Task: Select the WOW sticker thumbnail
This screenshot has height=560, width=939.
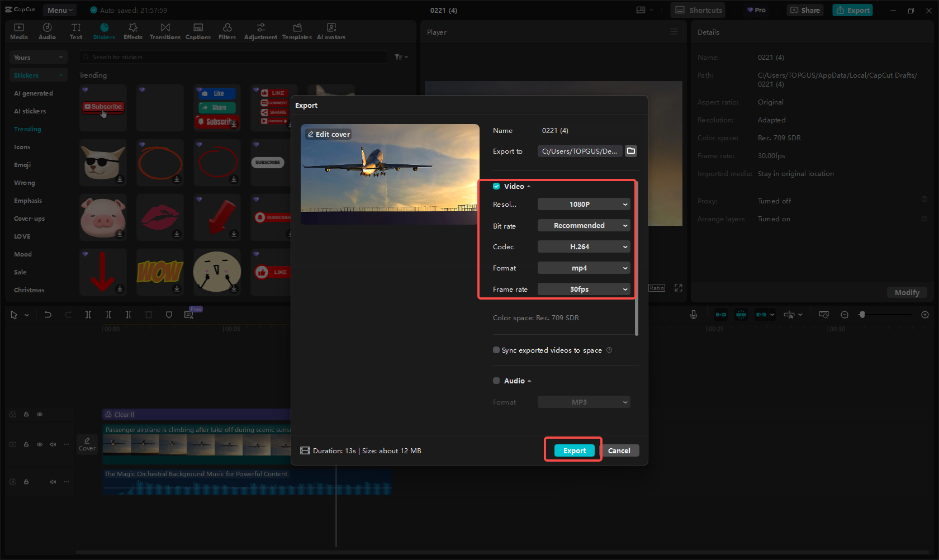Action: [160, 272]
